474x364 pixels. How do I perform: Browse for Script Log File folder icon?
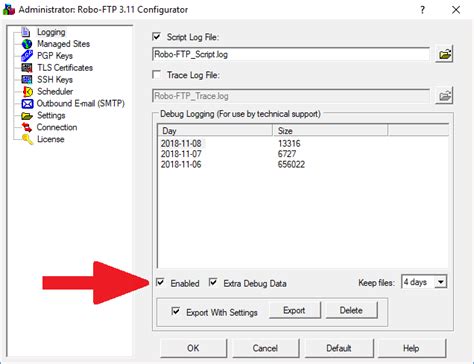click(444, 54)
